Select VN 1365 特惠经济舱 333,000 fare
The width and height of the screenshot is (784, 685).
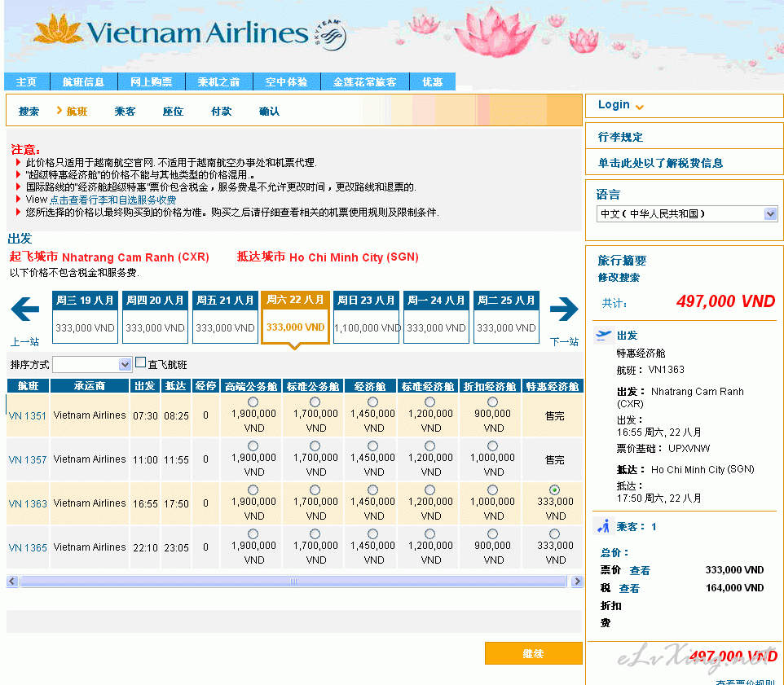tap(554, 534)
